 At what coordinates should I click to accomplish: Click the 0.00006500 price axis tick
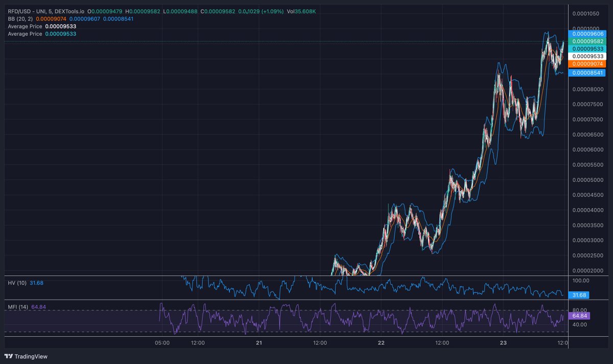587,135
